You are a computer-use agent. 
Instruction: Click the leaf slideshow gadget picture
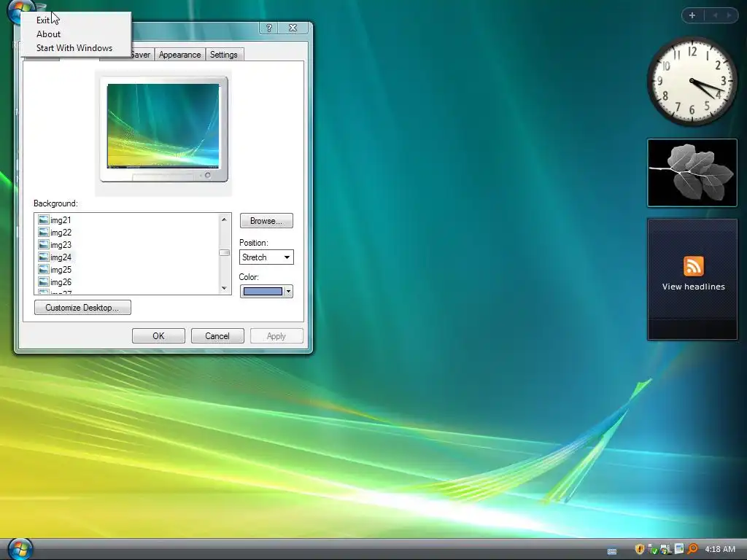click(x=692, y=172)
